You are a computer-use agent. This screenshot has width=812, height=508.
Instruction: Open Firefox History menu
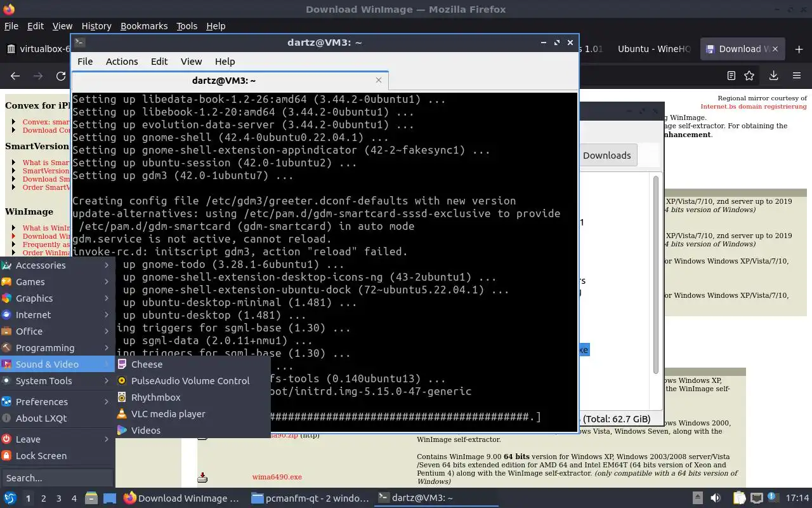pyautogui.click(x=96, y=26)
